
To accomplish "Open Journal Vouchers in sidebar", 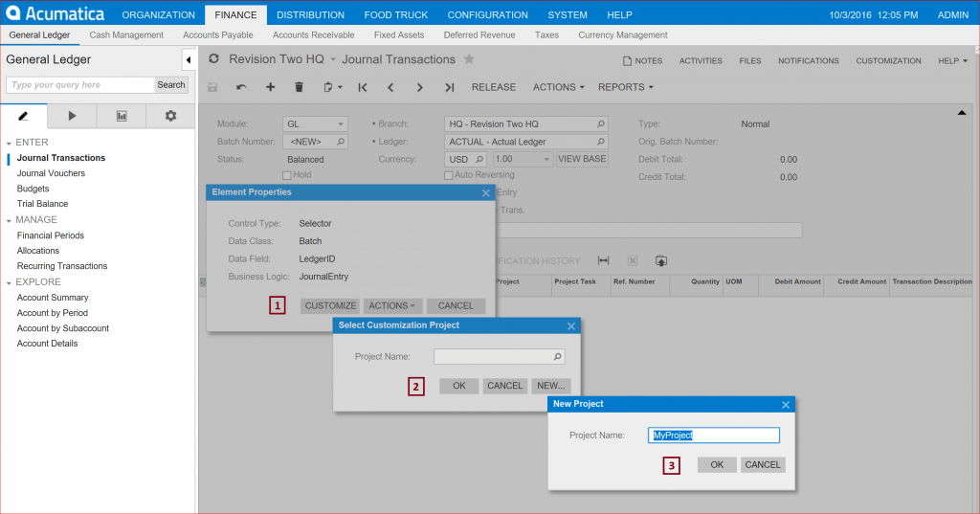I will pos(51,173).
